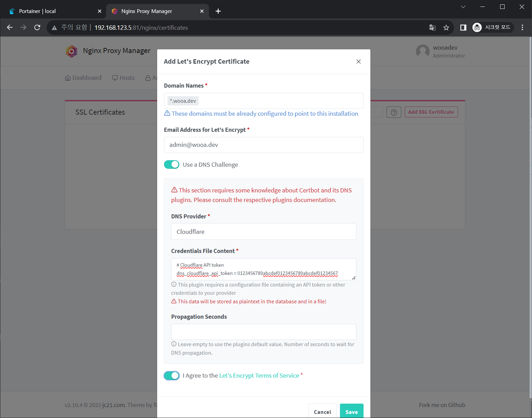
Task: Grab the credentials textarea resize handle
Action: pos(354,278)
